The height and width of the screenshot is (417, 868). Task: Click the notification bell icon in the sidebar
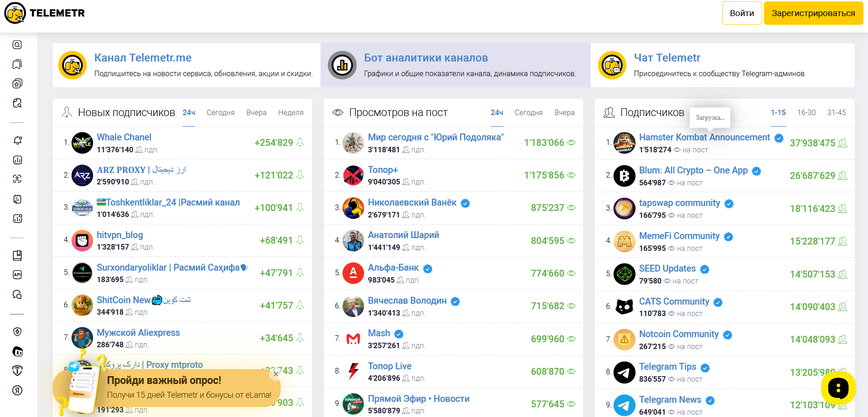click(x=17, y=140)
